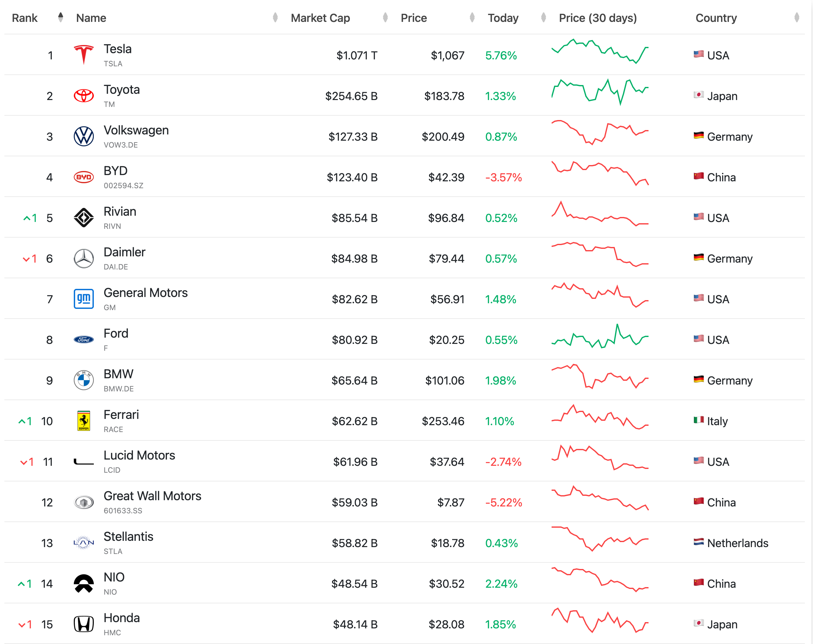The height and width of the screenshot is (644, 813).
Task: Click the Honda logo icon
Action: (84, 624)
